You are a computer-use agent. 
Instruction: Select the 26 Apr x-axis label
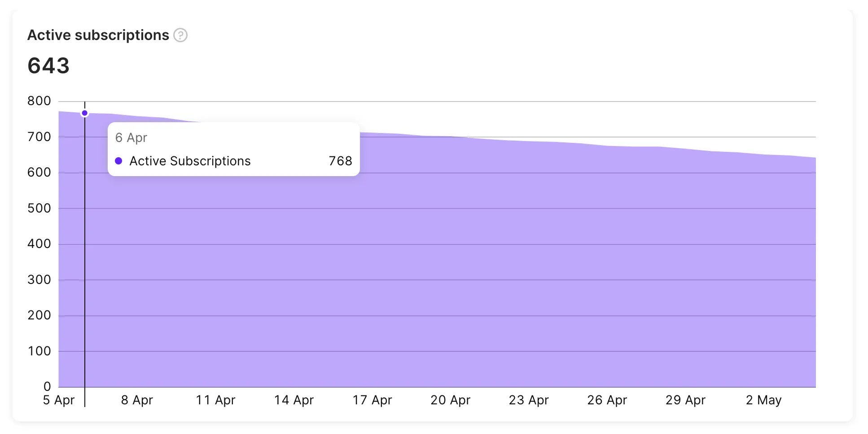click(607, 400)
